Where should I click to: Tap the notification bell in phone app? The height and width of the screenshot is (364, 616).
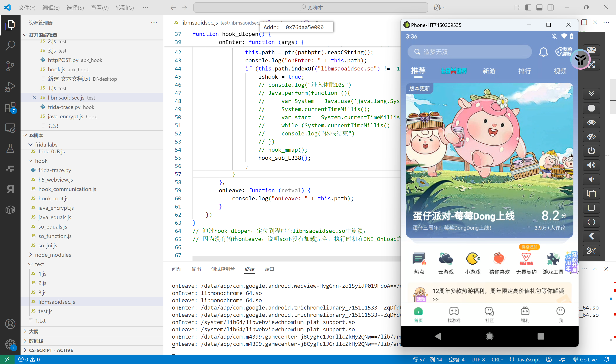tap(543, 52)
